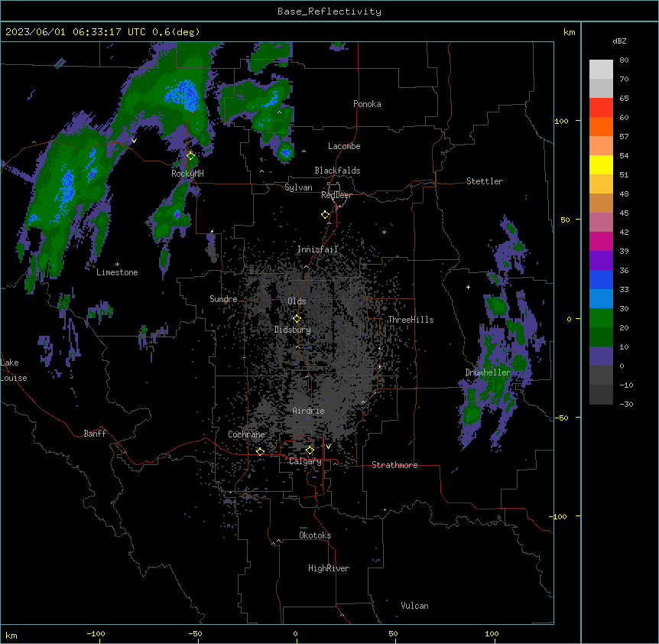Screen dimensions: 659x644
Task: Click the yellow diamond marker near Didsbury
Action: tap(297, 319)
